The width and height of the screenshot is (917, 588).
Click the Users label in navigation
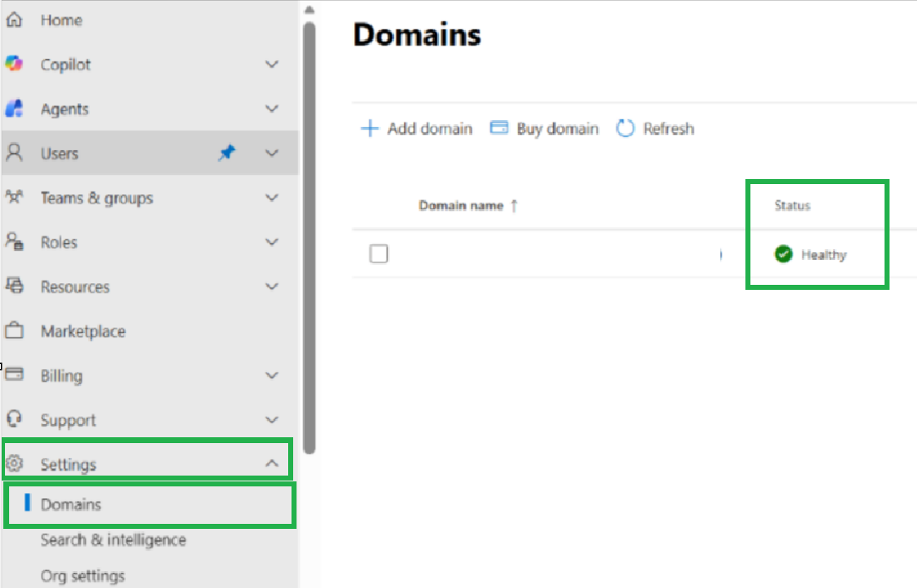(59, 153)
